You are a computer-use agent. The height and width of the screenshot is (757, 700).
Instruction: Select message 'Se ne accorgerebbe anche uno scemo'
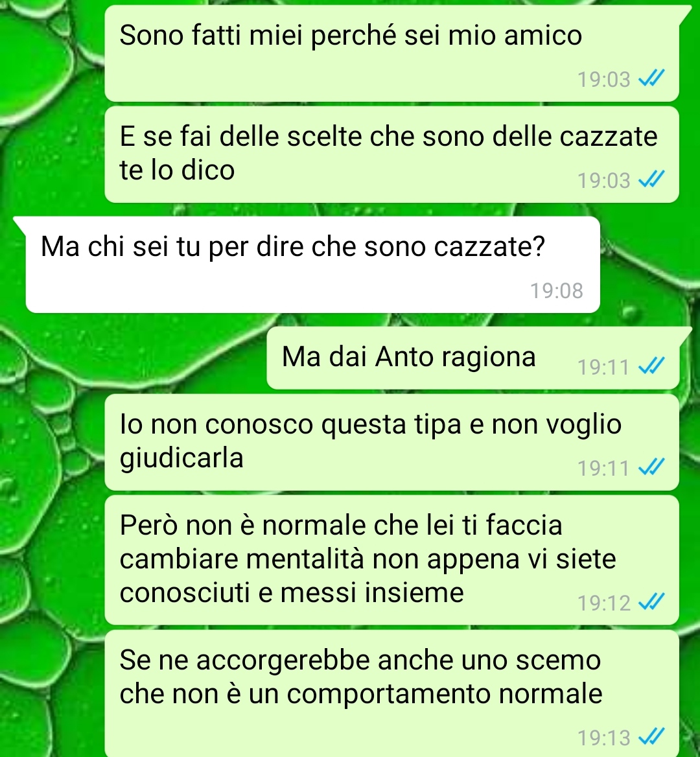pyautogui.click(x=392, y=693)
